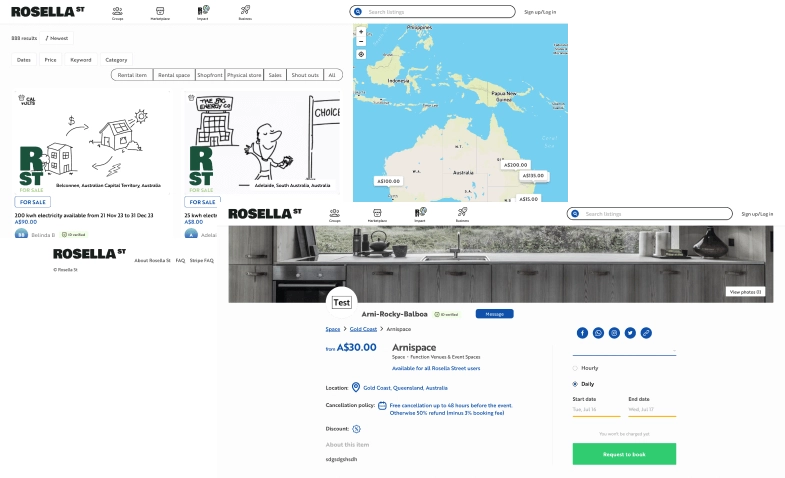Copy the listing link with the chain icon

tap(646, 333)
